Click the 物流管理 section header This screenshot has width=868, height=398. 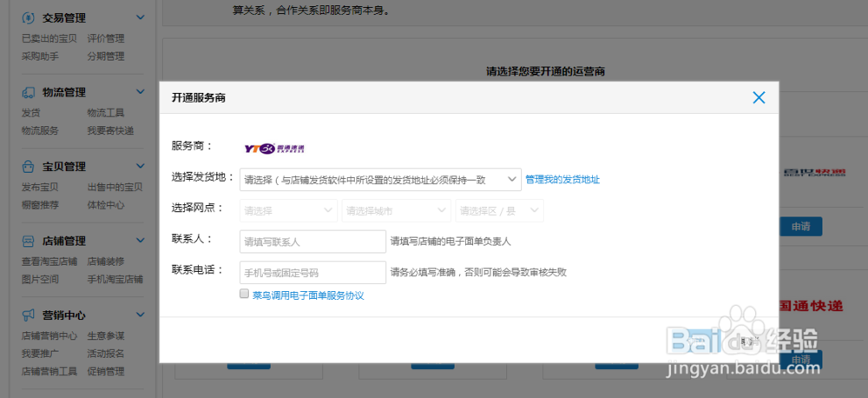[63, 93]
